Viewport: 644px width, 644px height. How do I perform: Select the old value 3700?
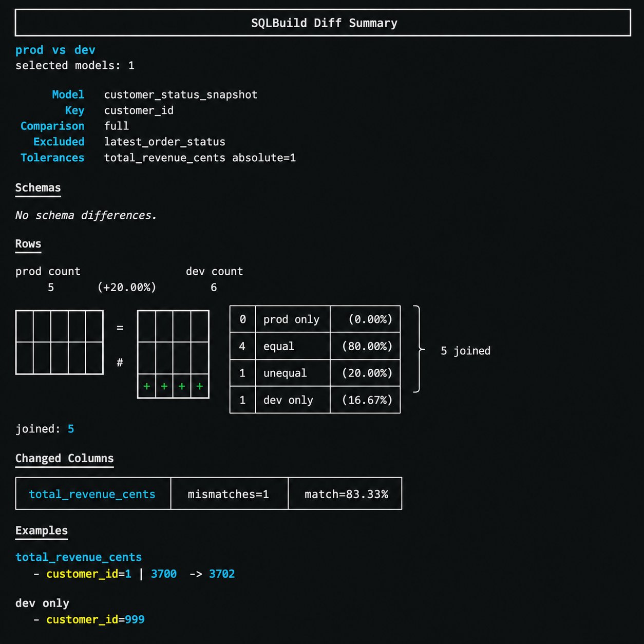[x=164, y=574]
